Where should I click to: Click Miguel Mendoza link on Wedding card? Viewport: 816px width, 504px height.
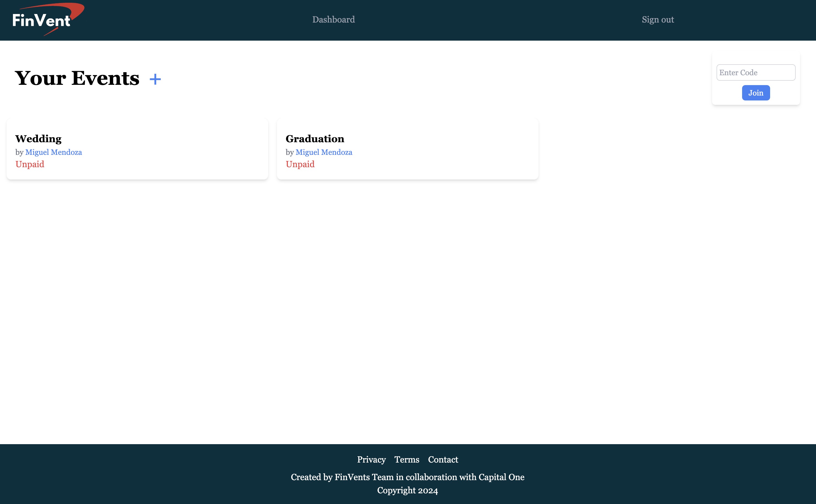[x=53, y=152]
